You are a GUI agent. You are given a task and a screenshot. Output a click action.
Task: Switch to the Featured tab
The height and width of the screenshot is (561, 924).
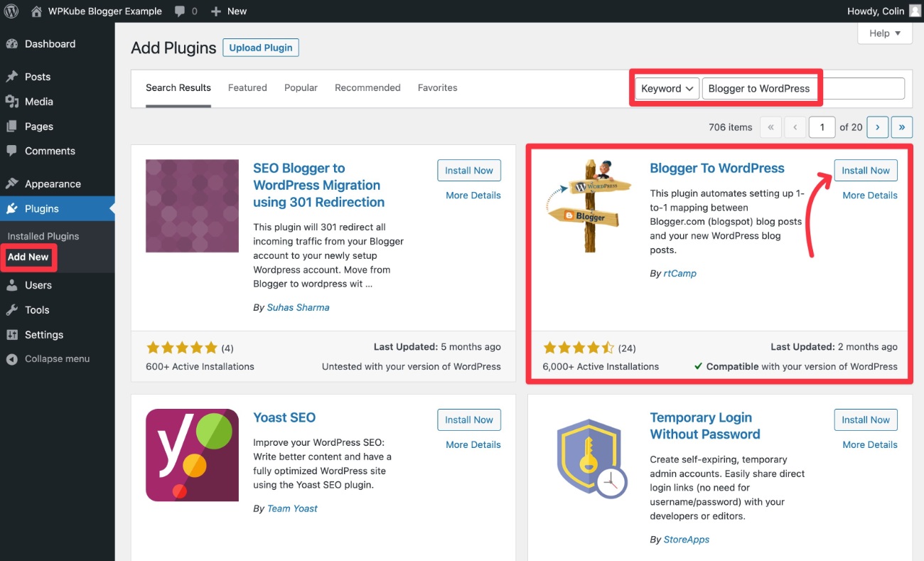[x=247, y=88]
